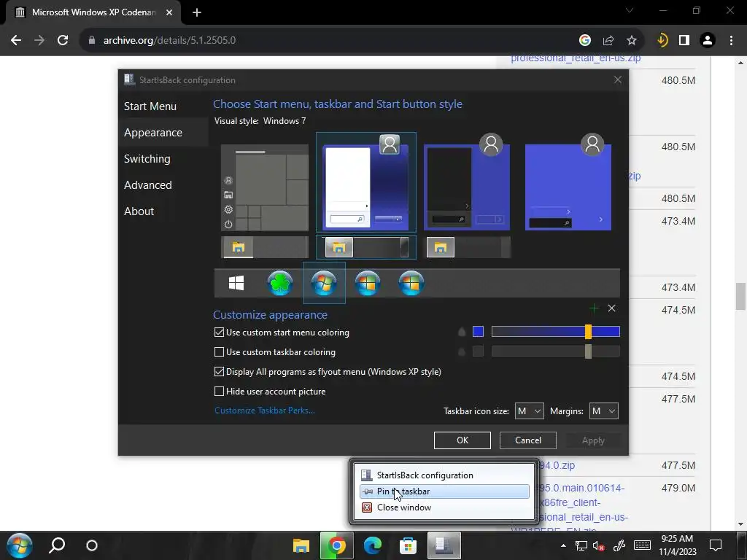The image size is (747, 560).
Task: Click the page vertical scrollbar thumb
Action: pos(740,296)
